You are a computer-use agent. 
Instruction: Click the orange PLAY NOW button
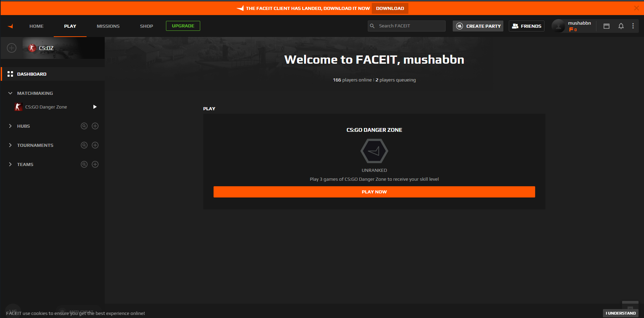pos(374,192)
